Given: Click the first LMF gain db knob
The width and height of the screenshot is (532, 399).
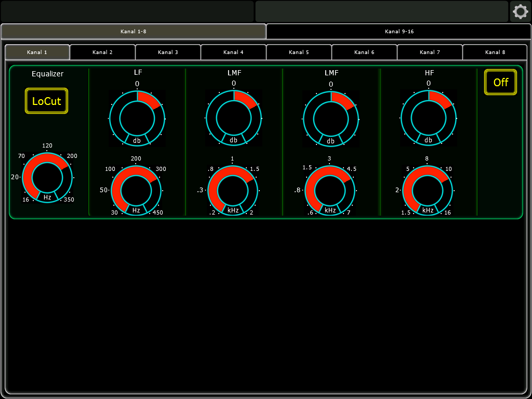Looking at the screenshot, I should pos(234,118).
